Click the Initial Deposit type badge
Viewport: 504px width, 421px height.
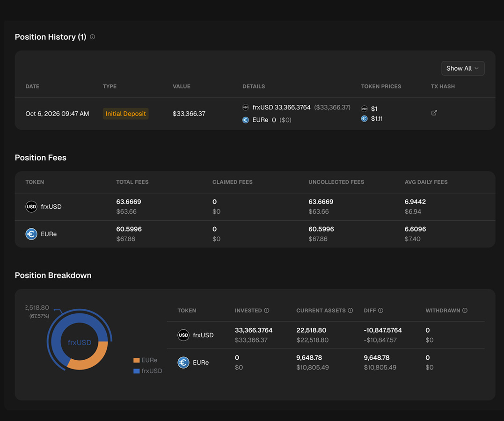pyautogui.click(x=126, y=114)
